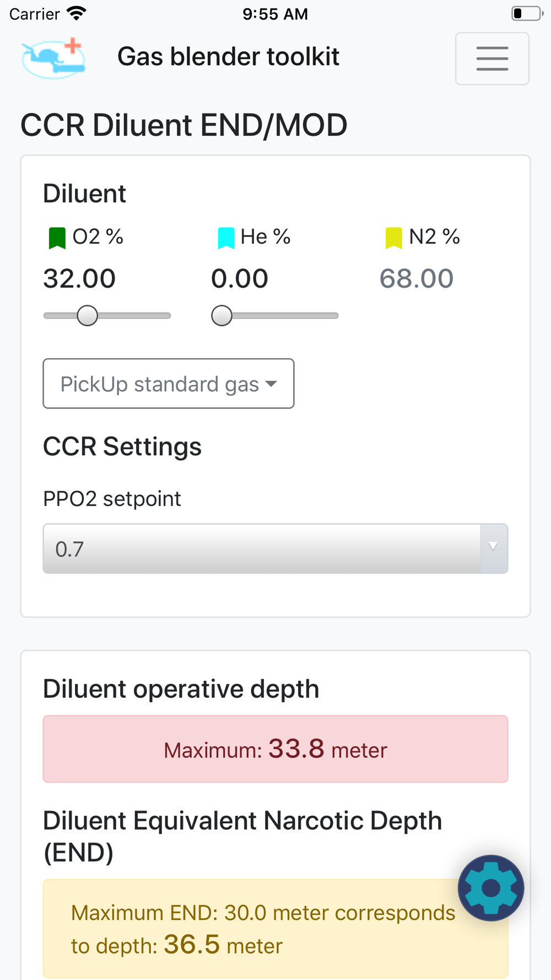551x980 pixels.
Task: Expand the PPO2 setpoint selector
Action: tap(275, 548)
